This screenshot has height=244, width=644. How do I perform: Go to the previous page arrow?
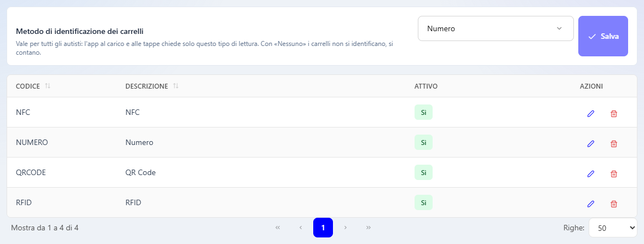pyautogui.click(x=301, y=228)
